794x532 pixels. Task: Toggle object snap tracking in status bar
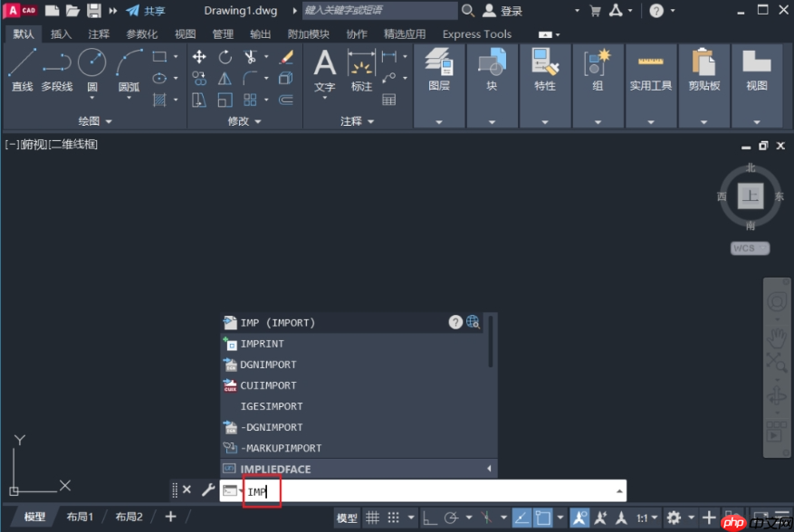tap(521, 518)
